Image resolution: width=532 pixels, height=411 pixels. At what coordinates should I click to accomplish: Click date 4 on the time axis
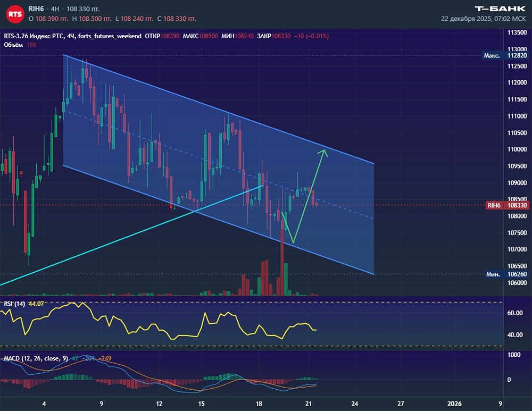click(x=44, y=404)
